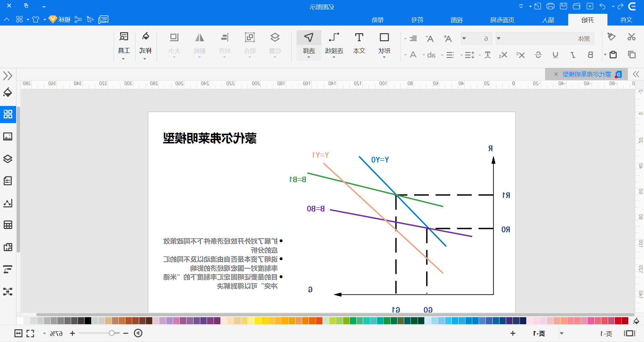Collapse the ribbon with the caret arrow
This screenshot has height=342, width=644.
pos(7,19)
